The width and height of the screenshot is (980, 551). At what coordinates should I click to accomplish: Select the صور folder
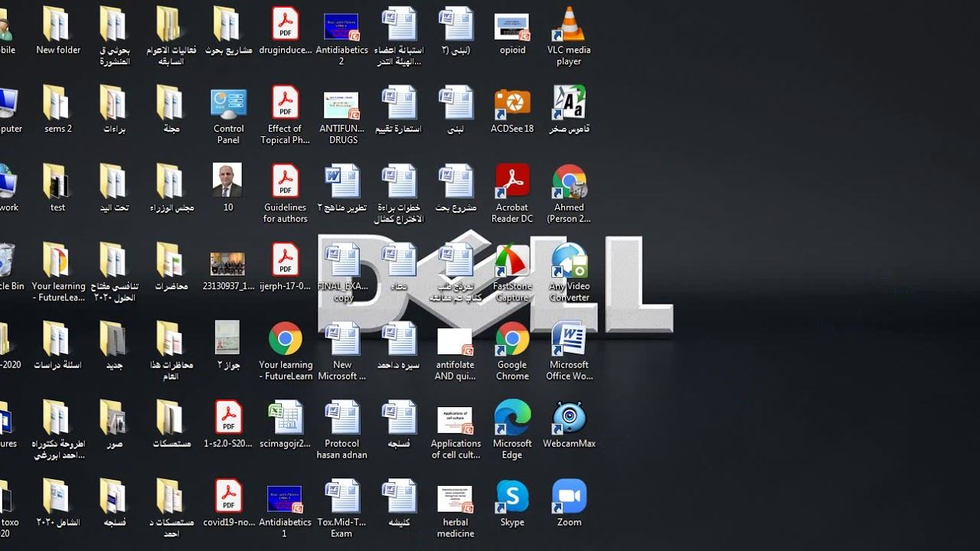click(115, 425)
